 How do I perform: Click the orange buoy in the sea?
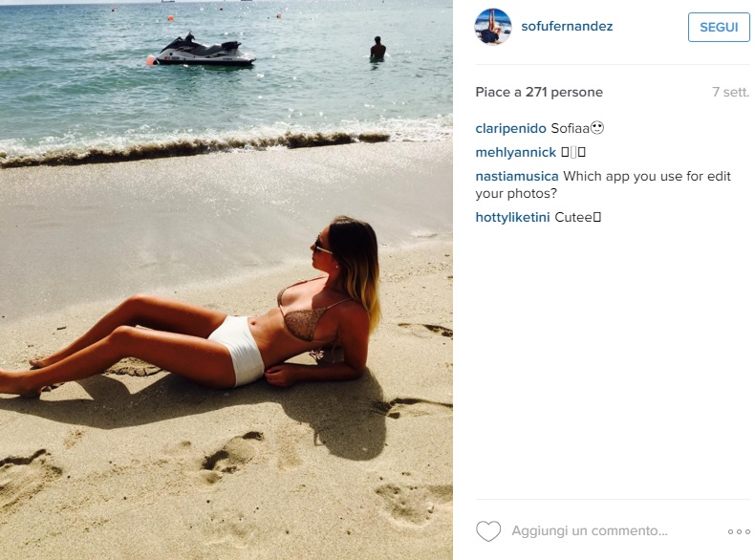(170, 18)
